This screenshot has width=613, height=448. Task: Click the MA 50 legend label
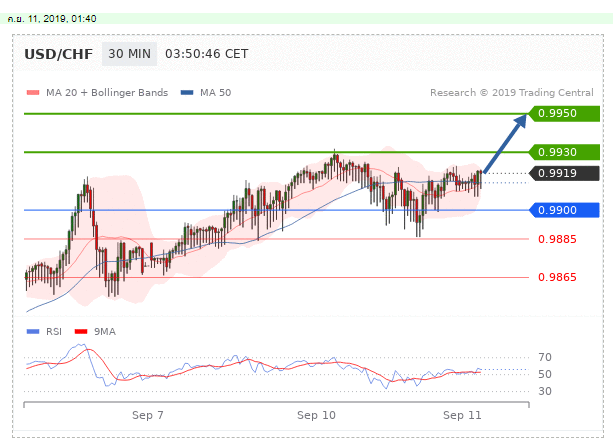tap(215, 93)
